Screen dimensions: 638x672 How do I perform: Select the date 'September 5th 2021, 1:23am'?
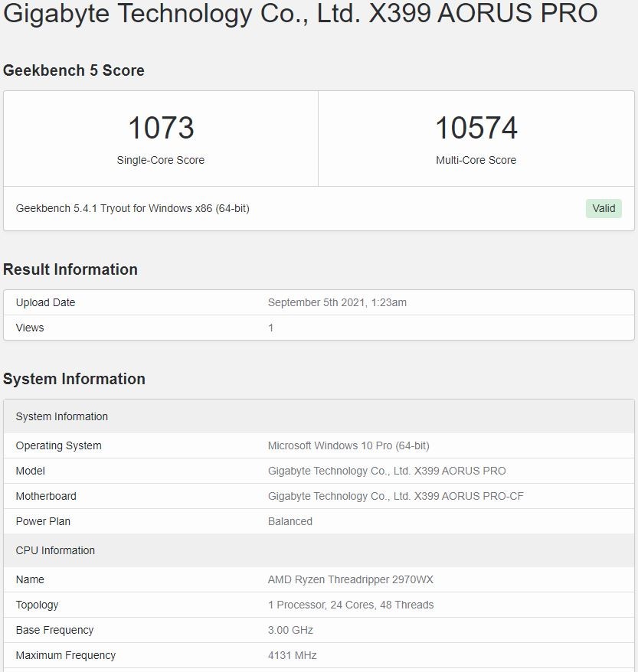coord(337,302)
